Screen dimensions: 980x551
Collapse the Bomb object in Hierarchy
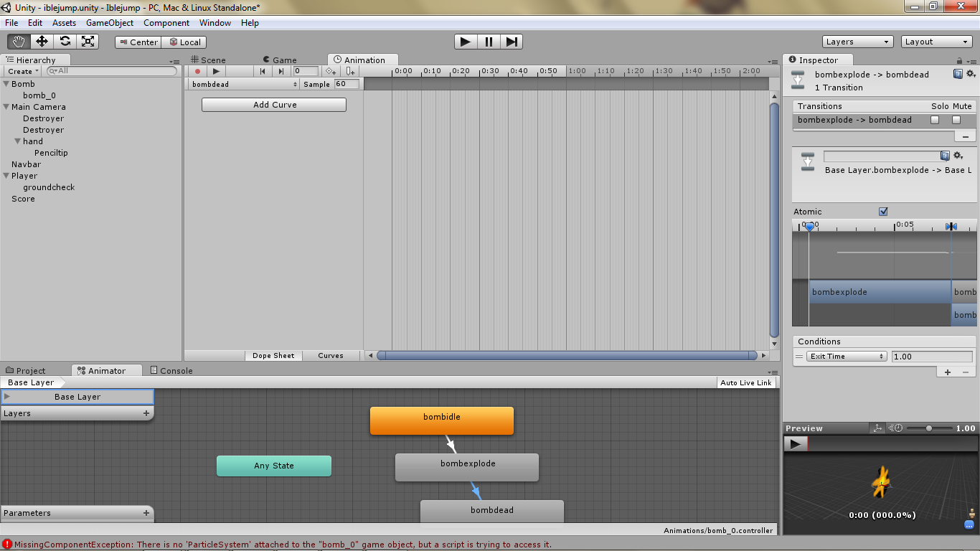tap(6, 84)
